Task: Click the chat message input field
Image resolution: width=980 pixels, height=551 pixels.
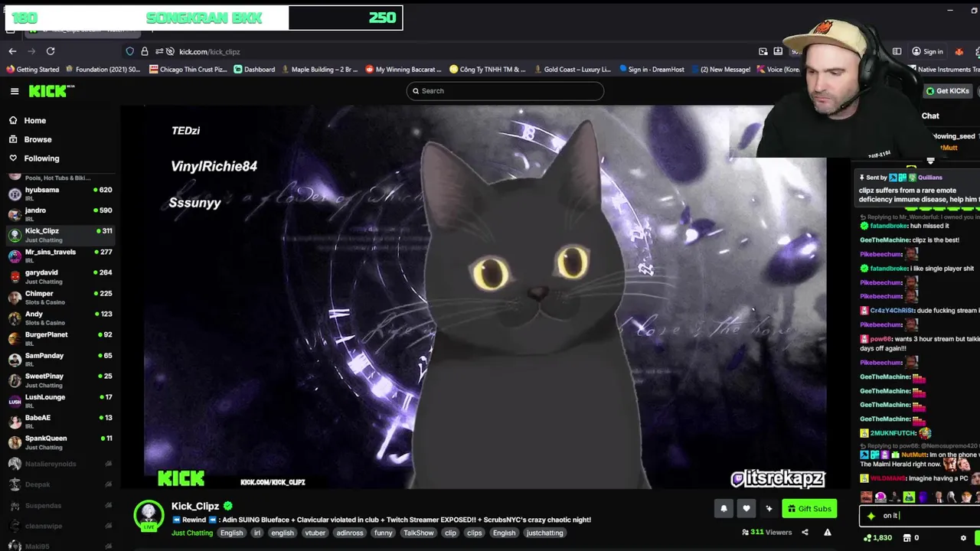Action: [920, 516]
